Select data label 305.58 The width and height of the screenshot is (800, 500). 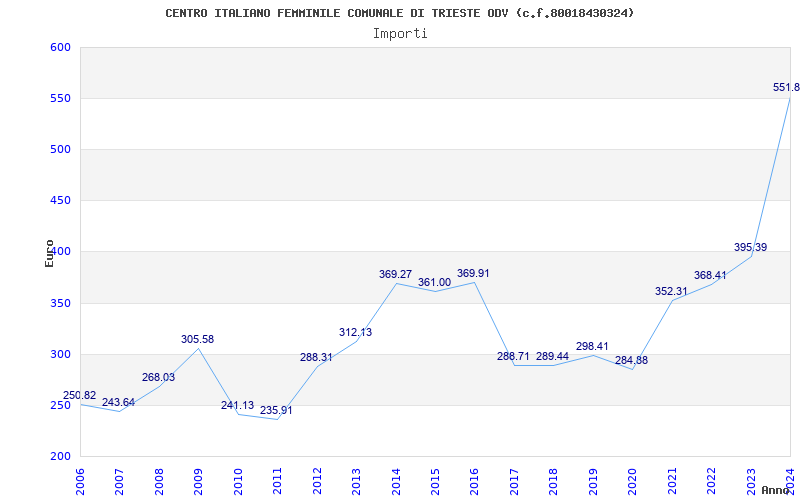(197, 339)
